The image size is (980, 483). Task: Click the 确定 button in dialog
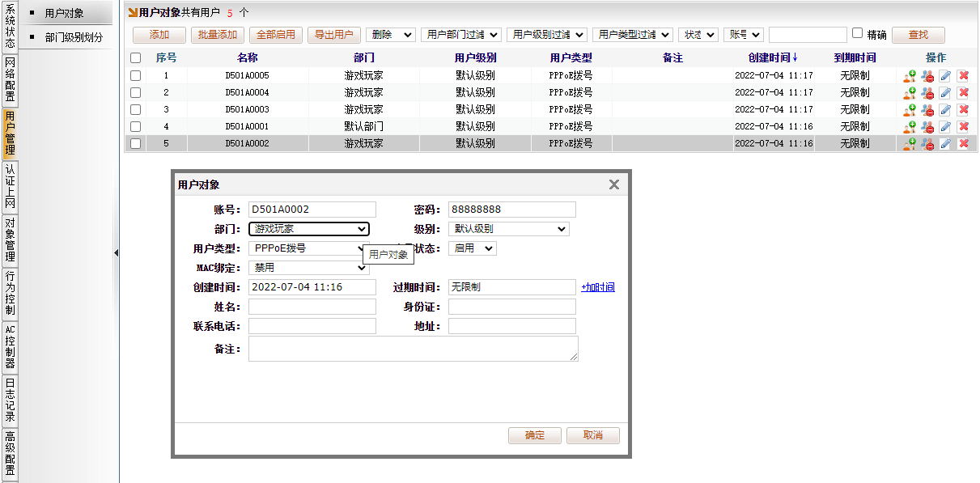[x=535, y=435]
